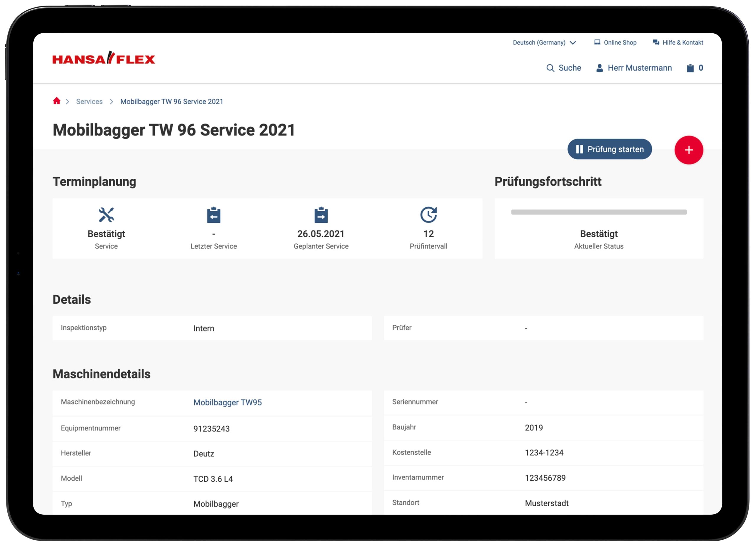The image size is (756, 548).
Task: Click the wrench and screwdriver Service icon
Action: [x=106, y=215]
